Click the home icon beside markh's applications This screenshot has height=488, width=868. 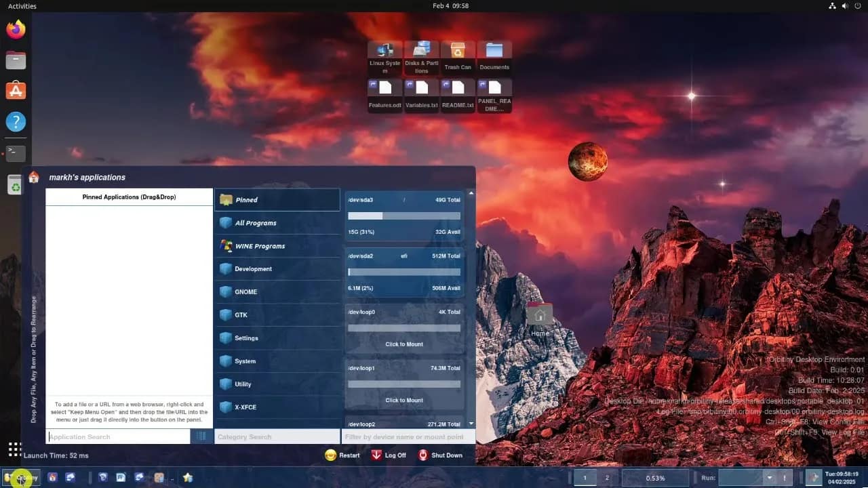pyautogui.click(x=34, y=177)
